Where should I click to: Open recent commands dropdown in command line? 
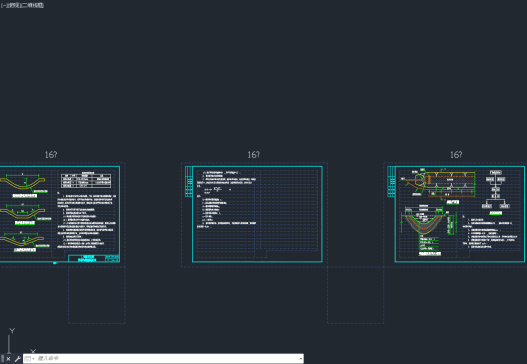30,359
